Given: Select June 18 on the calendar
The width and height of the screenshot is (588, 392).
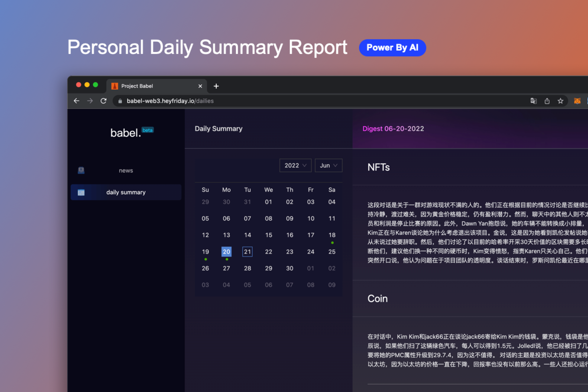Looking at the screenshot, I should [332, 235].
